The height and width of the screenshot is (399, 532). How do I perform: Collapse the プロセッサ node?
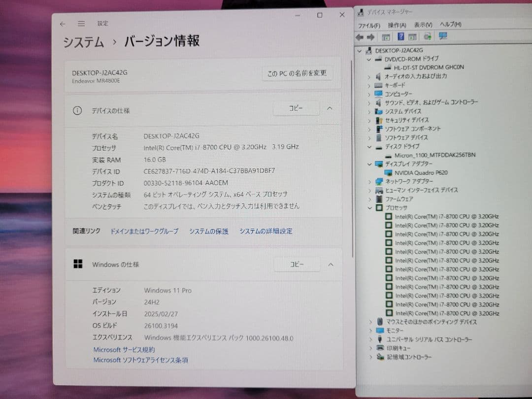point(368,207)
